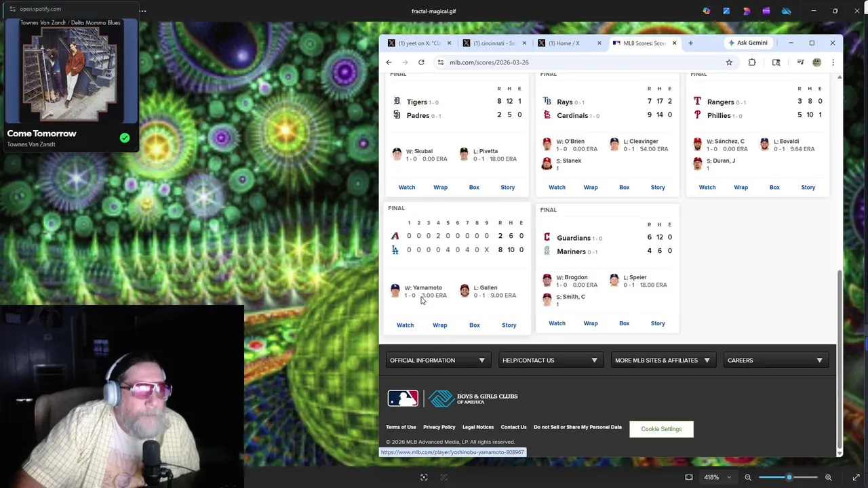Expand the Official Information dropdown
Viewport: 868px width, 488px height.
pyautogui.click(x=437, y=361)
